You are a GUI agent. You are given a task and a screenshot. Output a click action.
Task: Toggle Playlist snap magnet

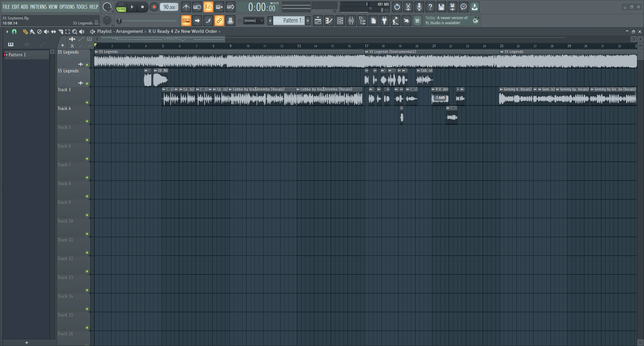pyautogui.click(x=14, y=32)
